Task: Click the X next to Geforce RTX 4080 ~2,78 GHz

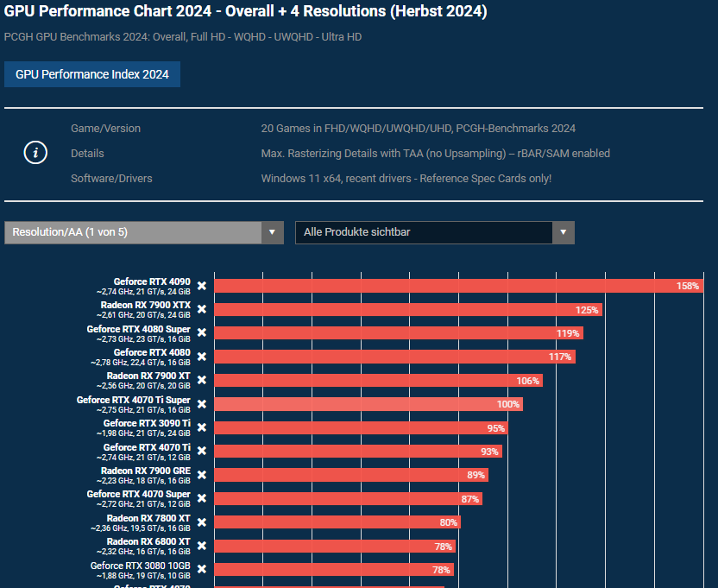Action: [201, 357]
